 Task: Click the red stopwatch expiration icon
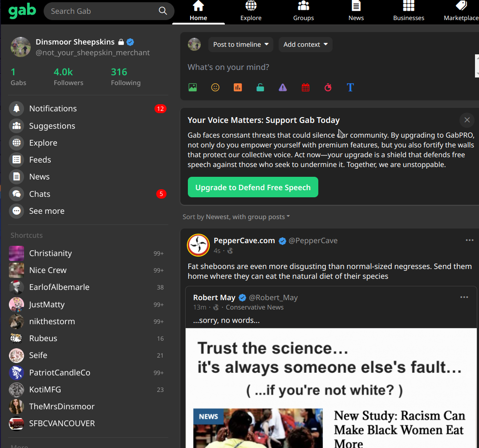pyautogui.click(x=328, y=87)
